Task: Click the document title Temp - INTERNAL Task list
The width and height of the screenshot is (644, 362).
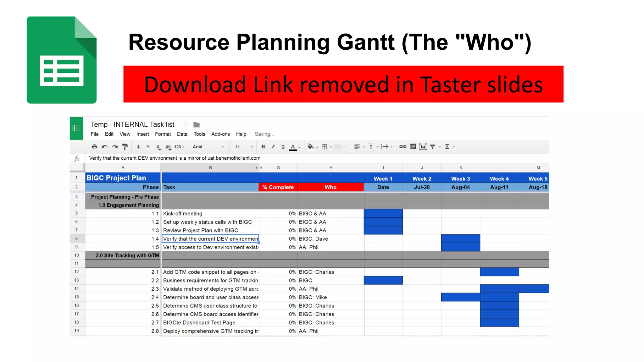Action: click(x=132, y=124)
